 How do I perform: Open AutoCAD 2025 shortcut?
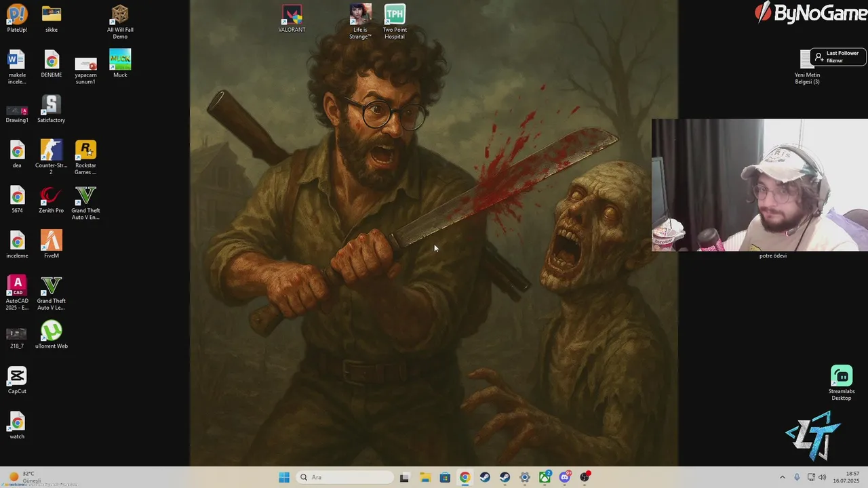(17, 293)
